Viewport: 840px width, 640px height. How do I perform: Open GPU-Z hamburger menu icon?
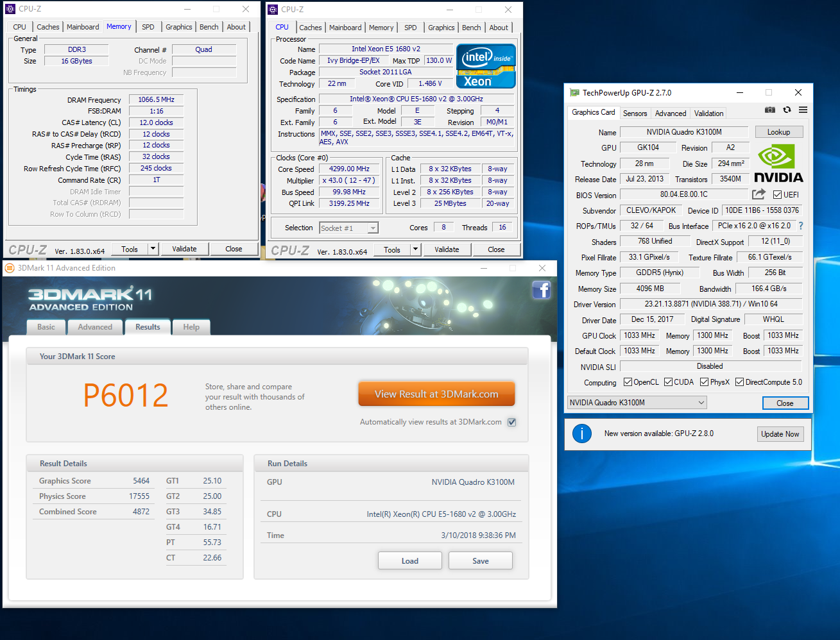pos(803,110)
